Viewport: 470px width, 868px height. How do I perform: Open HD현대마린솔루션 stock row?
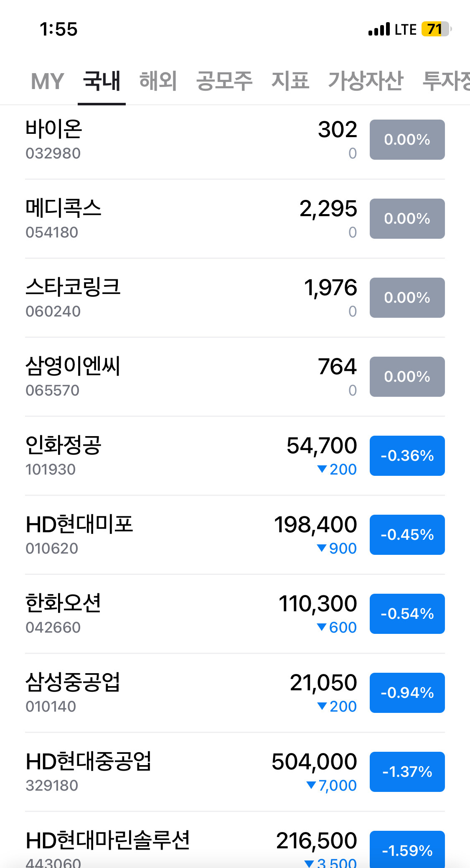tap(108, 841)
